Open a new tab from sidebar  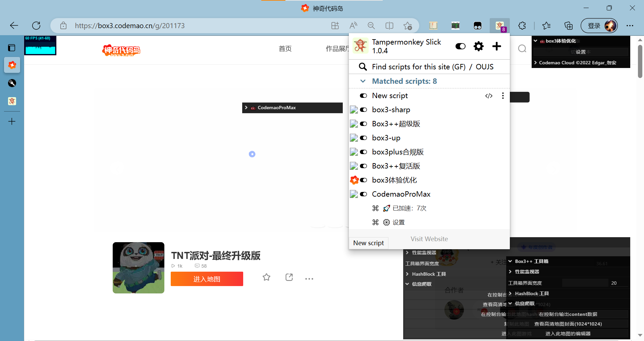12,121
